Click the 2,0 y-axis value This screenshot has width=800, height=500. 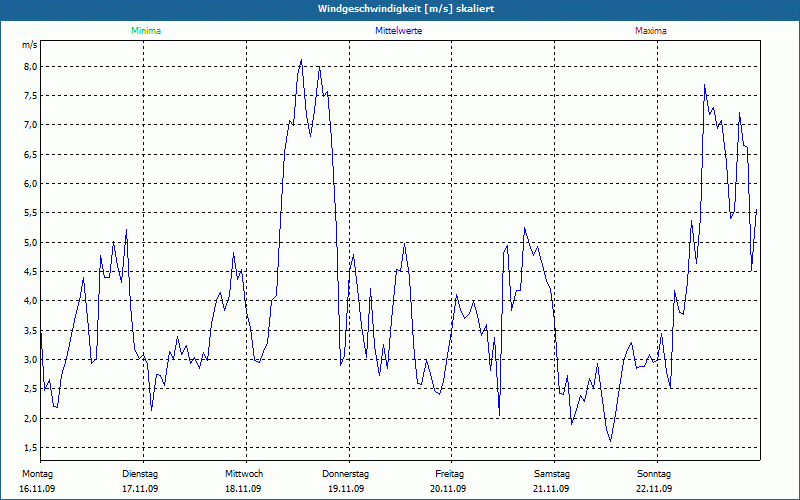tap(30, 418)
